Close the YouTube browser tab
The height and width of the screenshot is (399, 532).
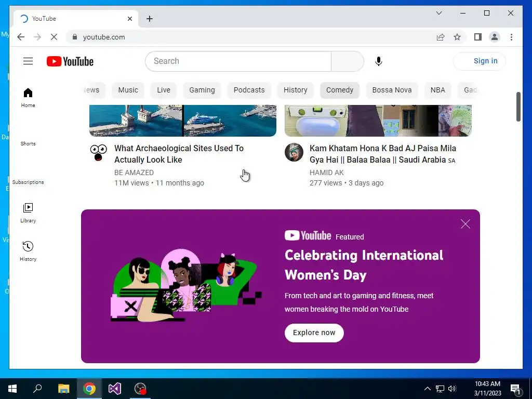click(x=129, y=19)
